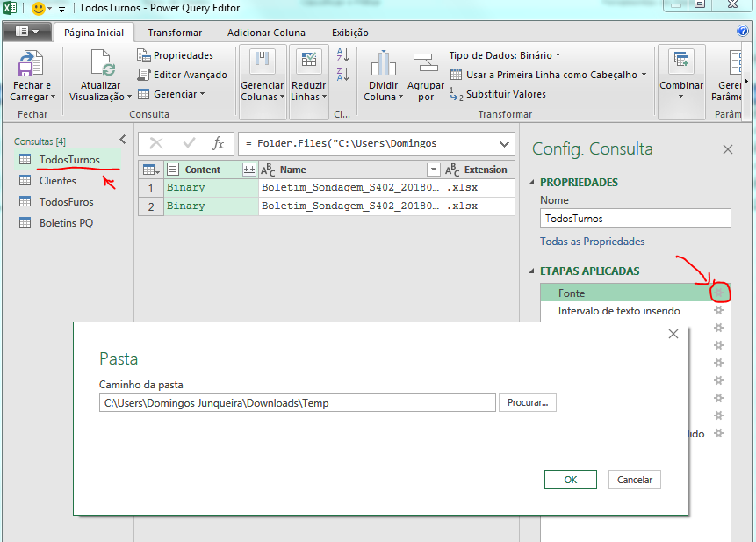Open settings gear for Fonte step
The width and height of the screenshot is (756, 542).
pyautogui.click(x=718, y=293)
